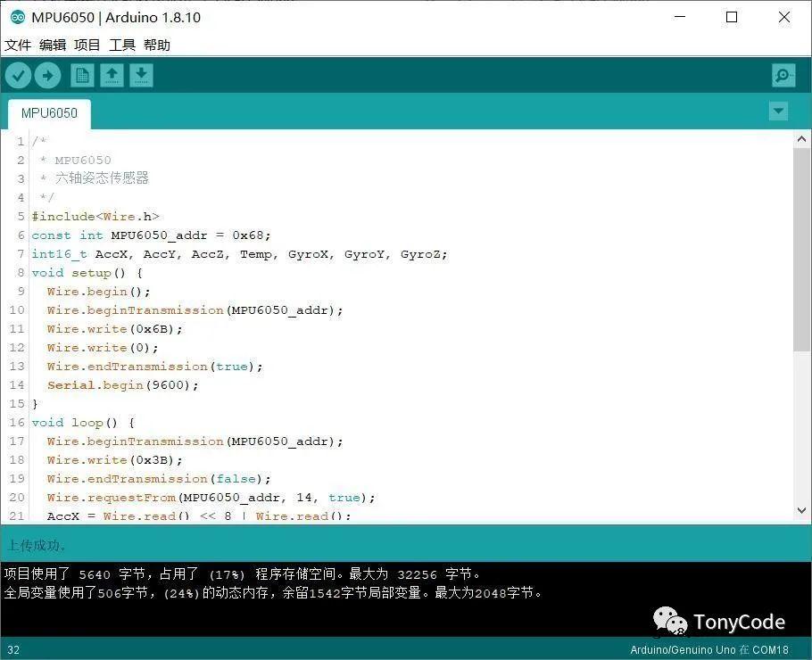Open the 文件 (File) menu
Screen dimensions: 812x660
[x=18, y=45]
